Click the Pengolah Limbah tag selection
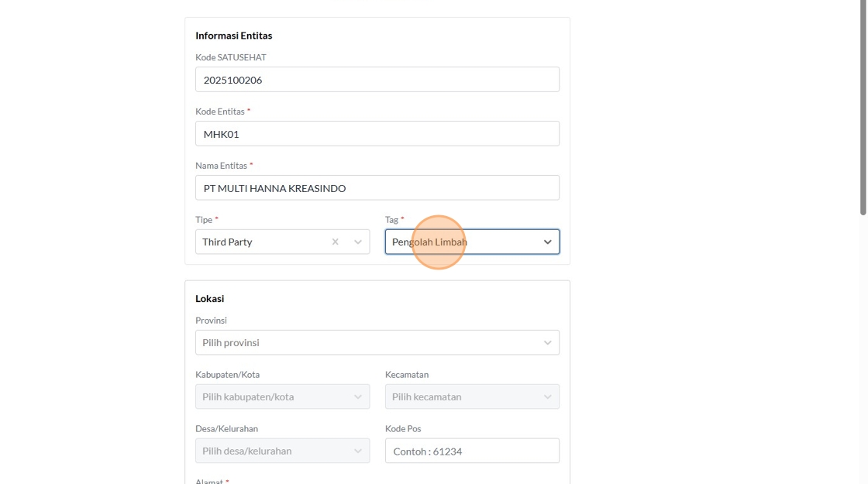Image resolution: width=868 pixels, height=484 pixels. click(430, 242)
